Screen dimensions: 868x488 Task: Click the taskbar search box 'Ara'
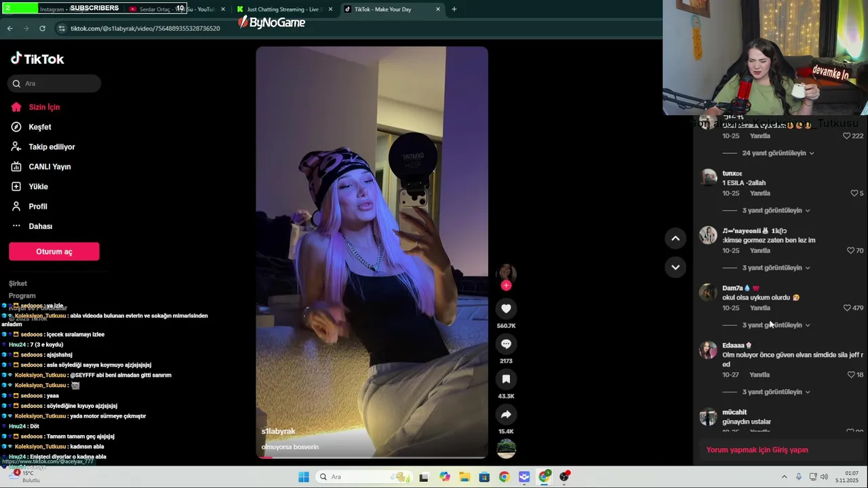pyautogui.click(x=363, y=477)
